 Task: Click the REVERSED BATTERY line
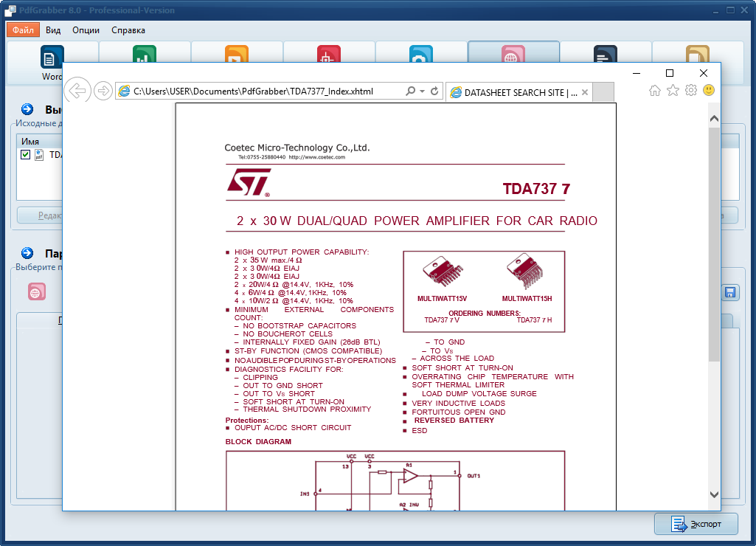[x=454, y=420]
